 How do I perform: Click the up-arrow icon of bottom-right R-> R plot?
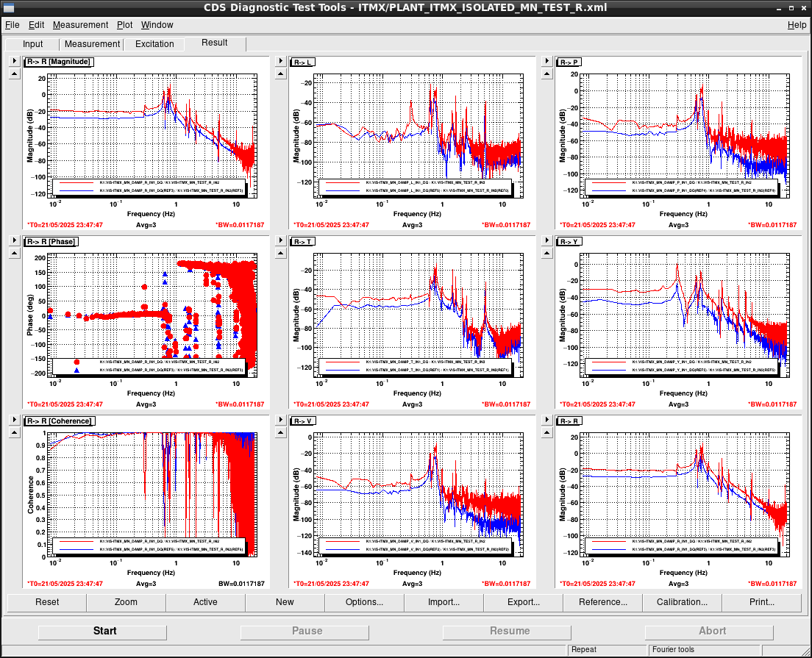tap(547, 433)
